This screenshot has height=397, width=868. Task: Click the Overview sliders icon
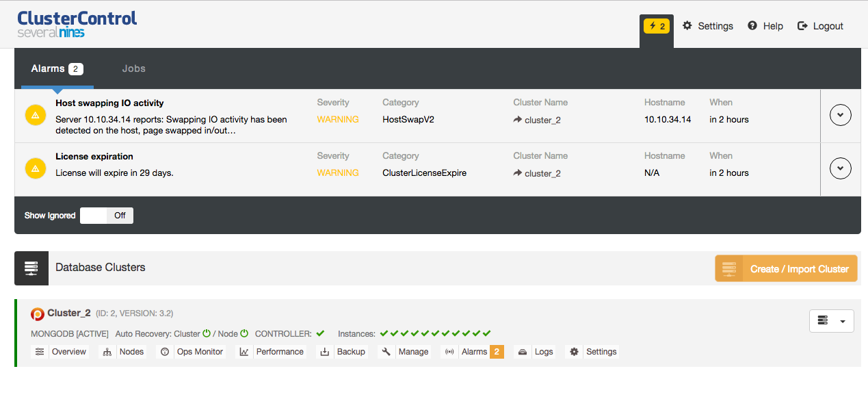[40, 352]
